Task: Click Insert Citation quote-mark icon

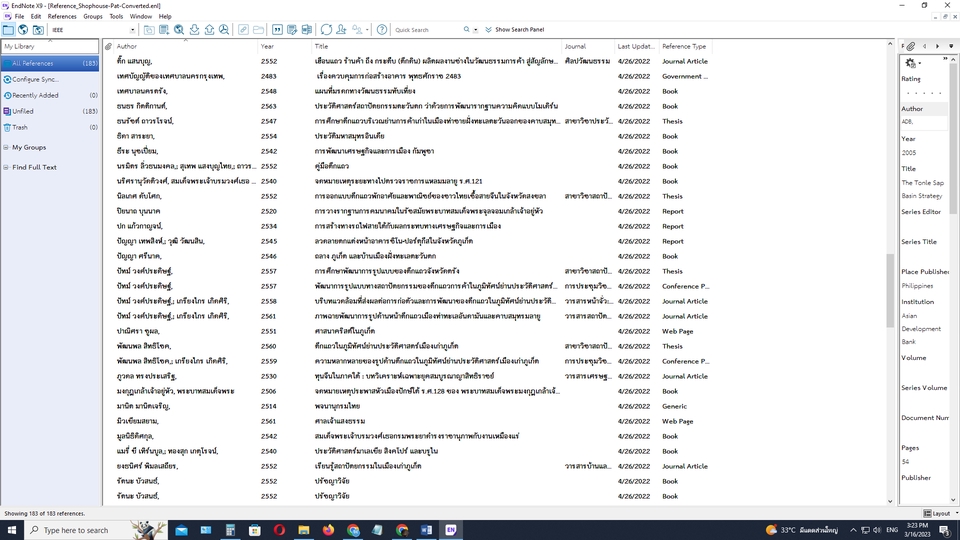Action: coord(277,29)
